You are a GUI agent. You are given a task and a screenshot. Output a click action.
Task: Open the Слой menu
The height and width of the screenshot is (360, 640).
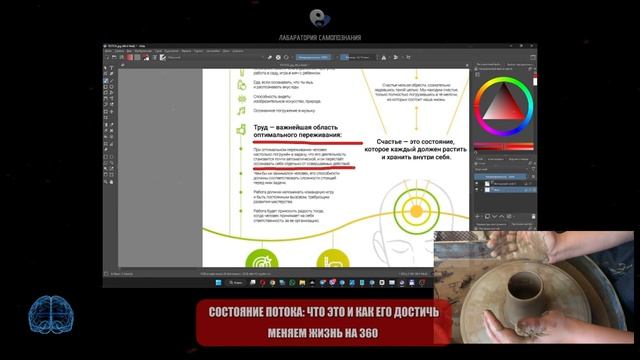tap(158, 51)
